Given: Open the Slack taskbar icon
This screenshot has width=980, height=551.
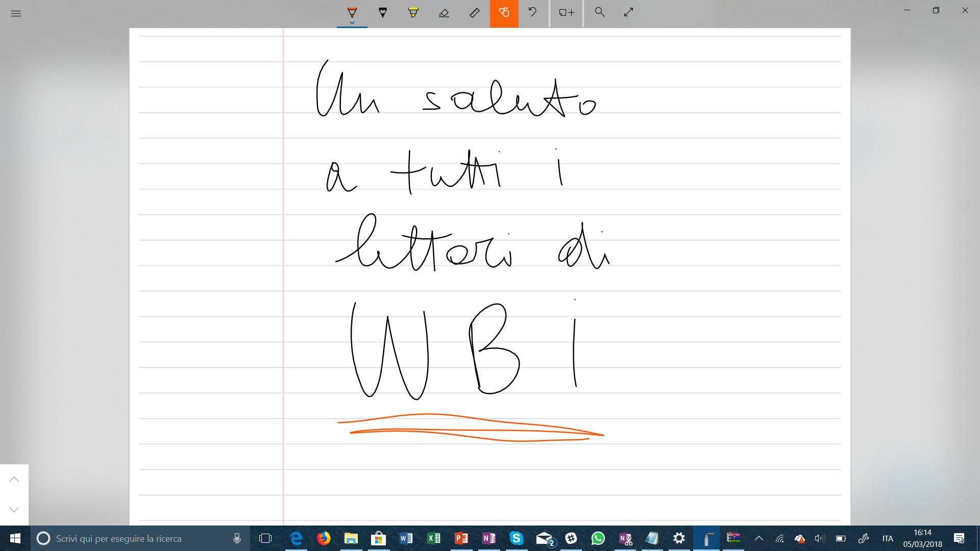Looking at the screenshot, I should tap(571, 538).
